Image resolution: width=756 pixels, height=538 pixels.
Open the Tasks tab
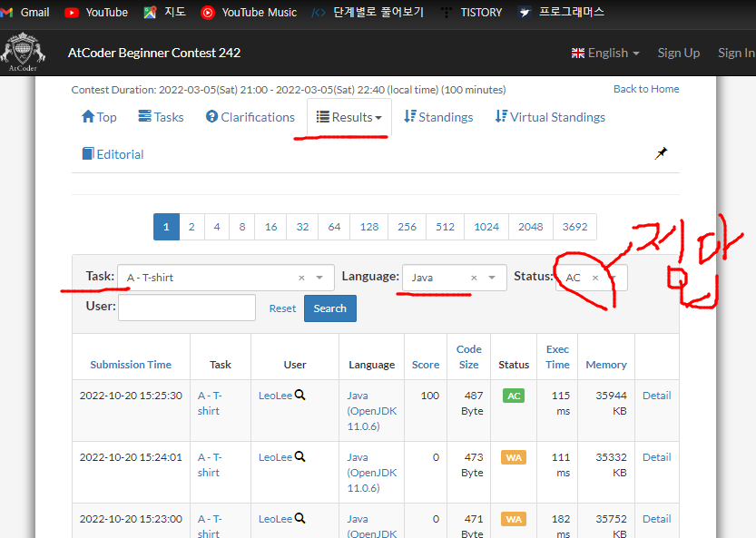coord(161,117)
